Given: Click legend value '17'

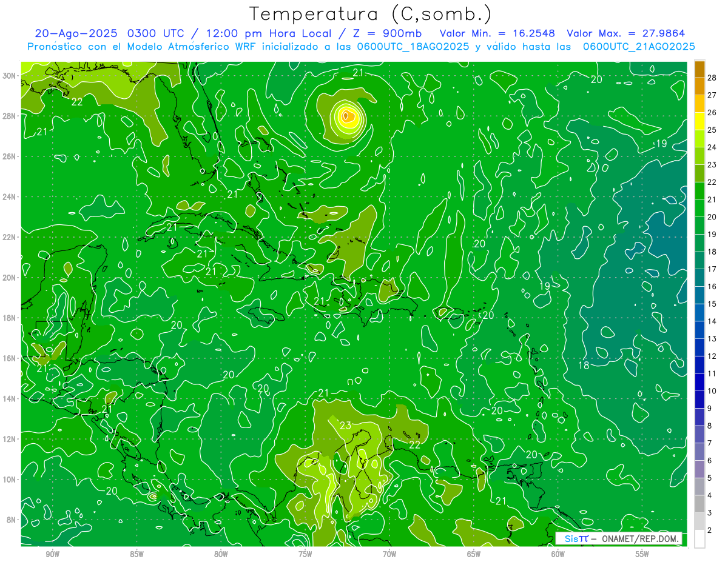Looking at the screenshot, I should 713,269.
